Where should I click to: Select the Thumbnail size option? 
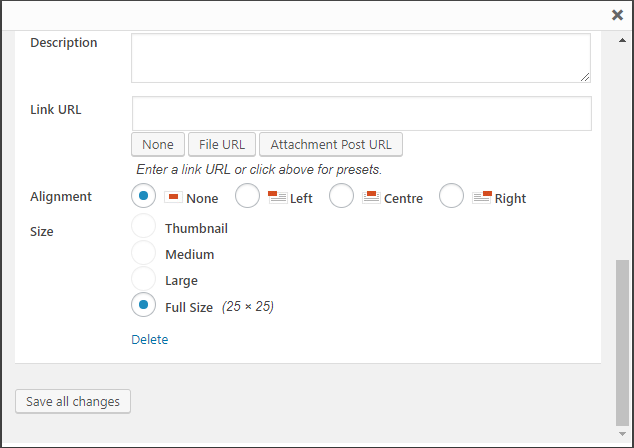(x=143, y=226)
